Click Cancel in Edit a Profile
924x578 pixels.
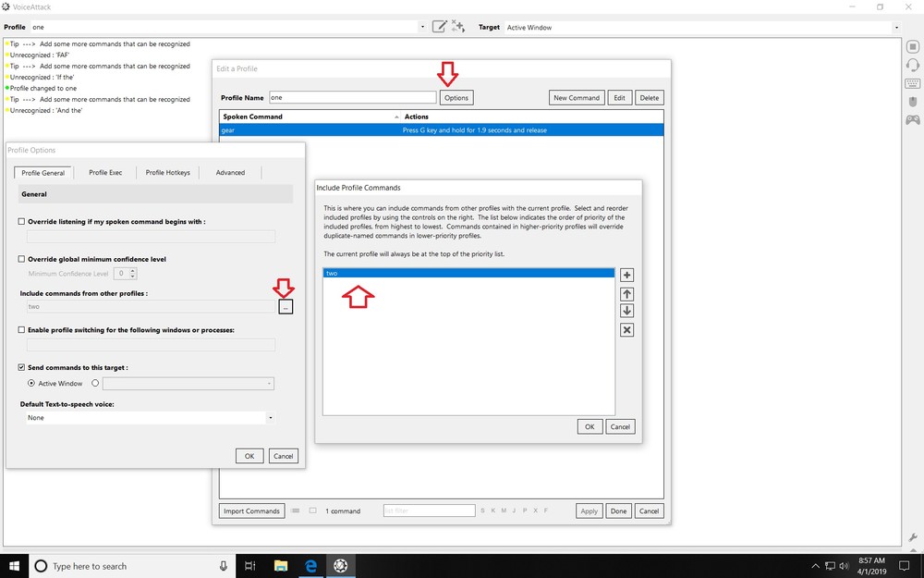(650, 510)
